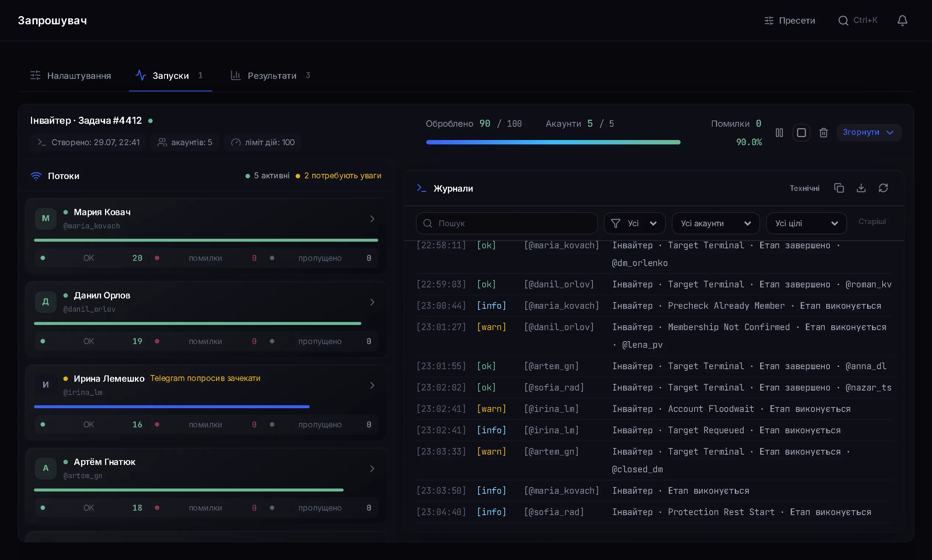Click the ліміт дій: 100 chip
The image size is (932, 560).
coord(263,142)
